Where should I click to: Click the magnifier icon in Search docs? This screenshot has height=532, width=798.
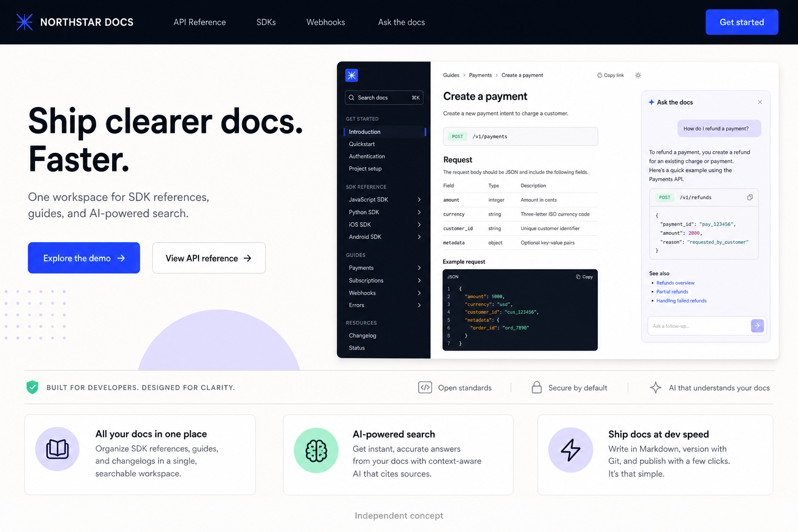click(x=352, y=98)
